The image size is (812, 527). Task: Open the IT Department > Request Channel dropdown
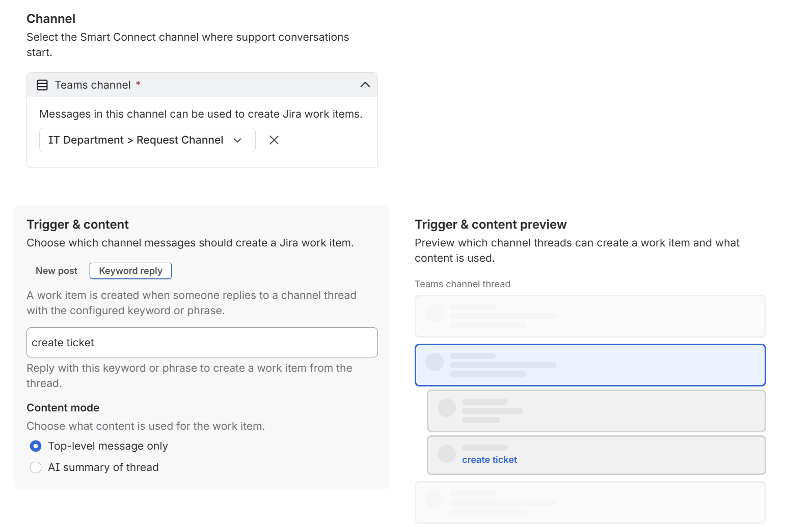pos(147,140)
